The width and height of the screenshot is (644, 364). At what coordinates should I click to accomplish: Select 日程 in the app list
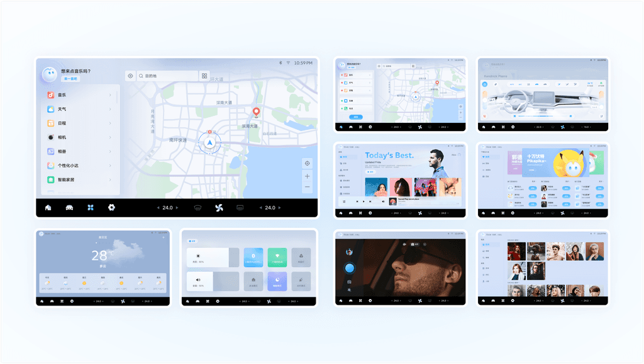(x=62, y=123)
